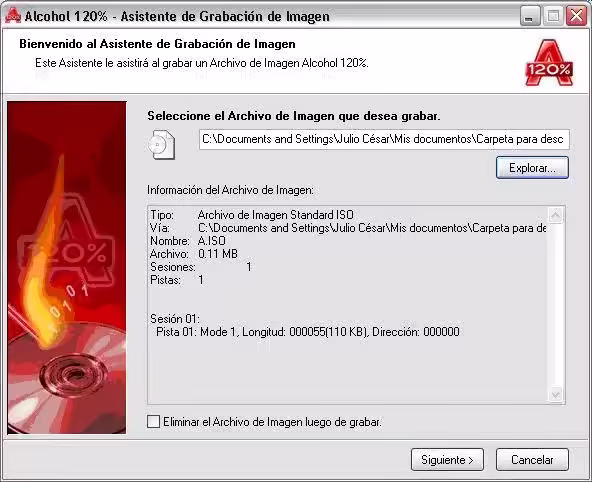Click the info box scroll up arrow
The height and width of the screenshot is (482, 592).
[556, 216]
